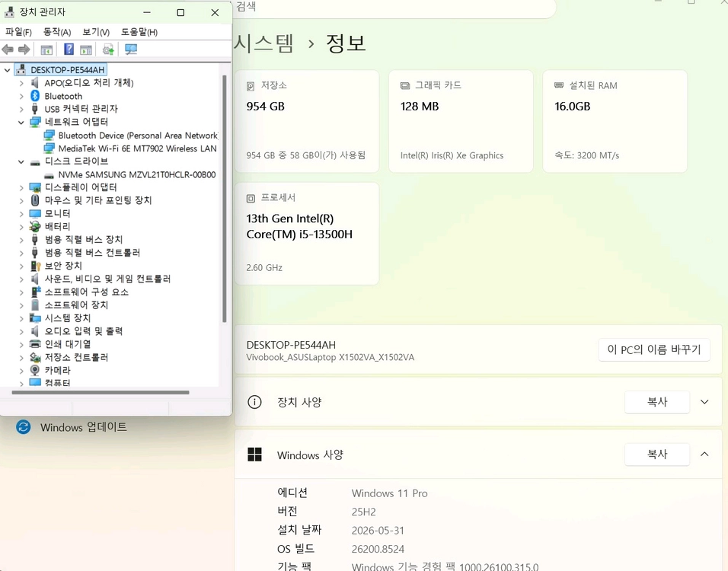Viewport: 728px width, 571px height.
Task: Click the Windows 업데이트 sync icon
Action: coord(23,427)
